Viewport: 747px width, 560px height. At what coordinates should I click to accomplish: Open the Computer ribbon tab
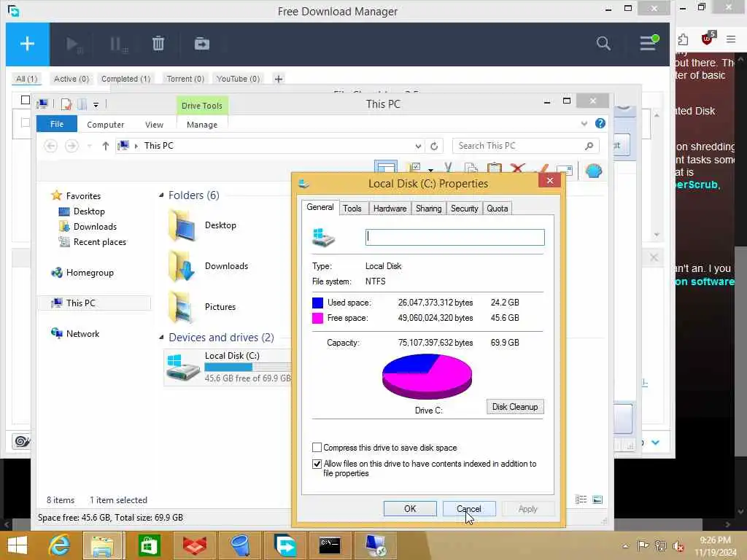(105, 124)
